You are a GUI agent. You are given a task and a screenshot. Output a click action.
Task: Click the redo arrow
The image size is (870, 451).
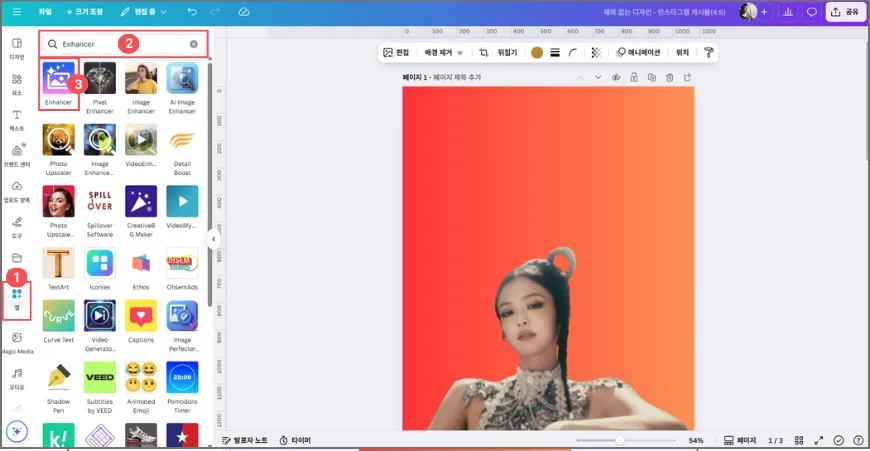215,12
